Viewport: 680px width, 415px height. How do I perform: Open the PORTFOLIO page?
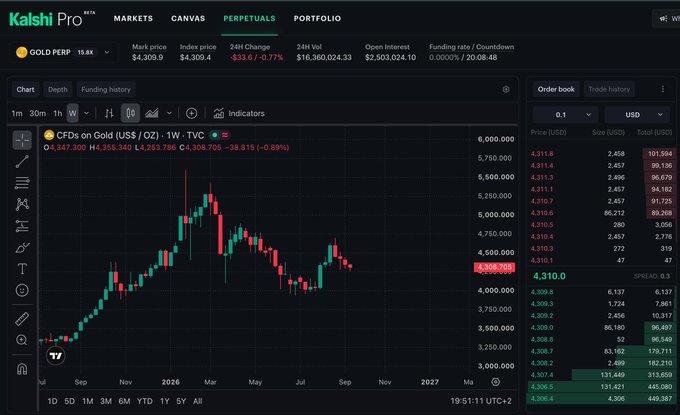pos(317,19)
